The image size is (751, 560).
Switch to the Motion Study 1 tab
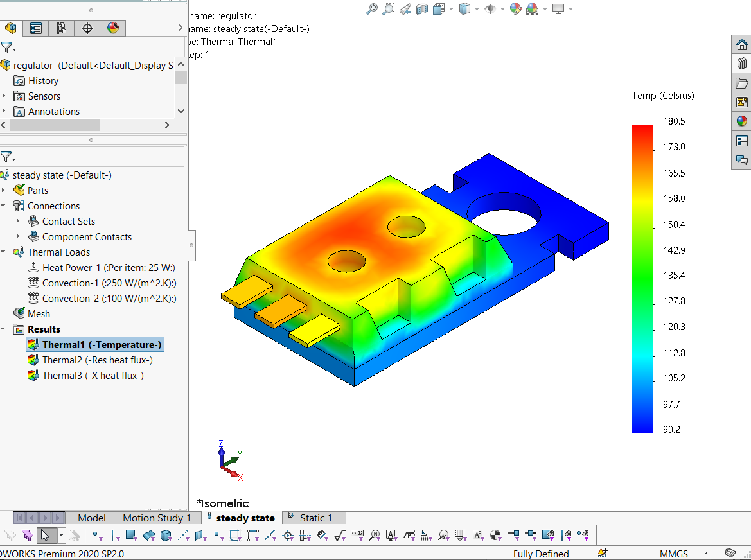click(x=156, y=518)
